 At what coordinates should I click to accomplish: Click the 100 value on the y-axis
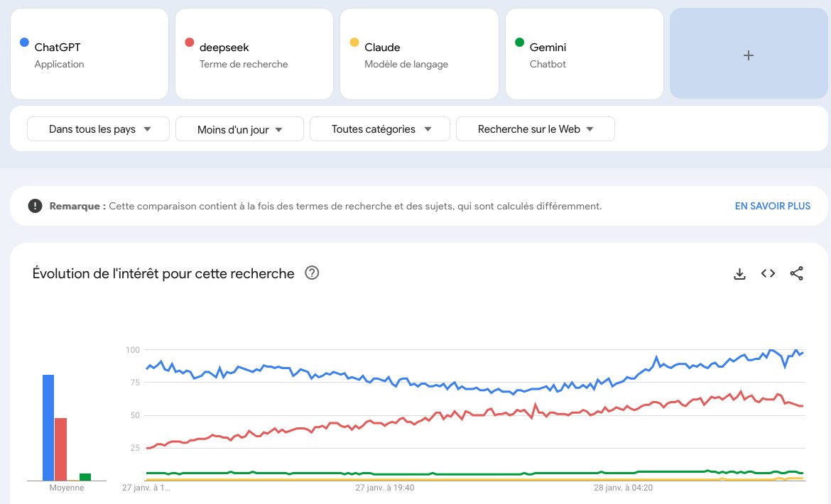click(x=133, y=350)
